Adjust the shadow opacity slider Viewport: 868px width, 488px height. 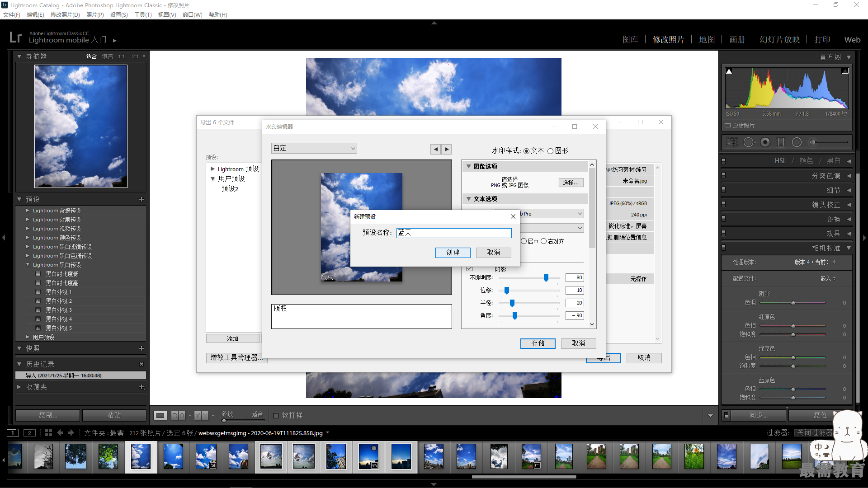tap(546, 278)
